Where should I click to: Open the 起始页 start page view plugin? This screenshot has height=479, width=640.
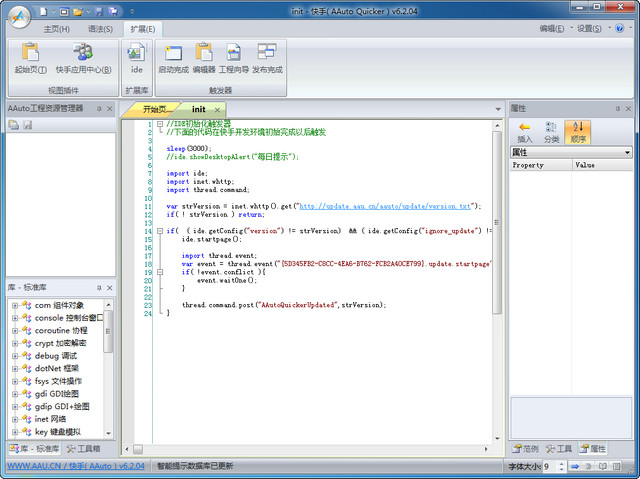30,58
